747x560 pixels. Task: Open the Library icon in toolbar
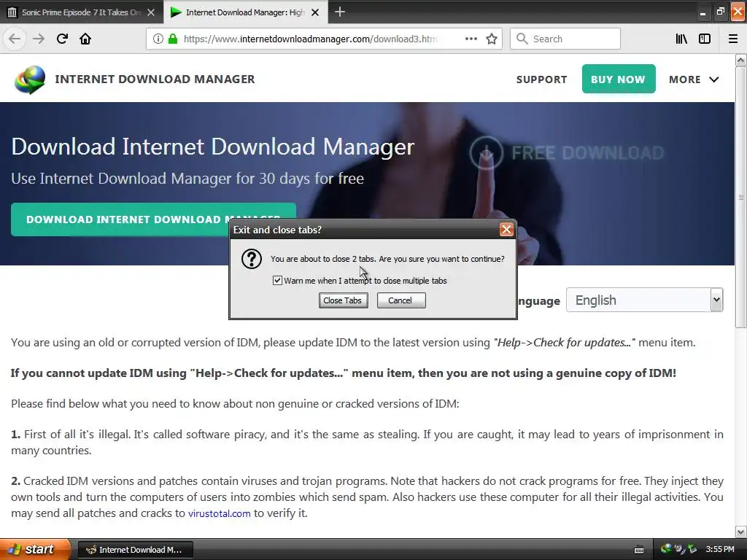click(681, 39)
